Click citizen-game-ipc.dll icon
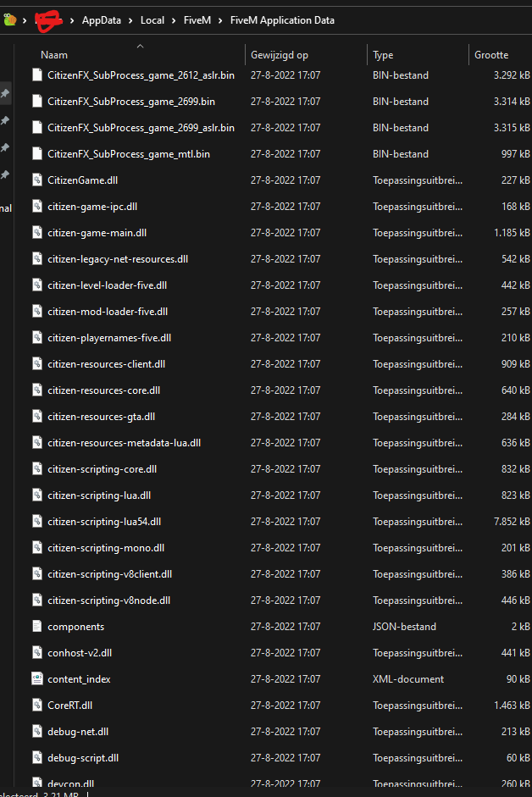This screenshot has width=532, height=797. [x=37, y=207]
